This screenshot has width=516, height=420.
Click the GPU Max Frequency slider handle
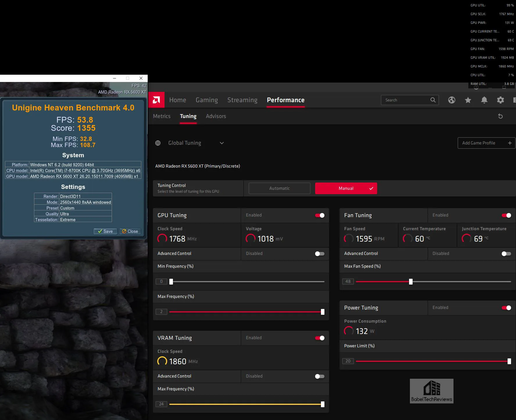[323, 312]
